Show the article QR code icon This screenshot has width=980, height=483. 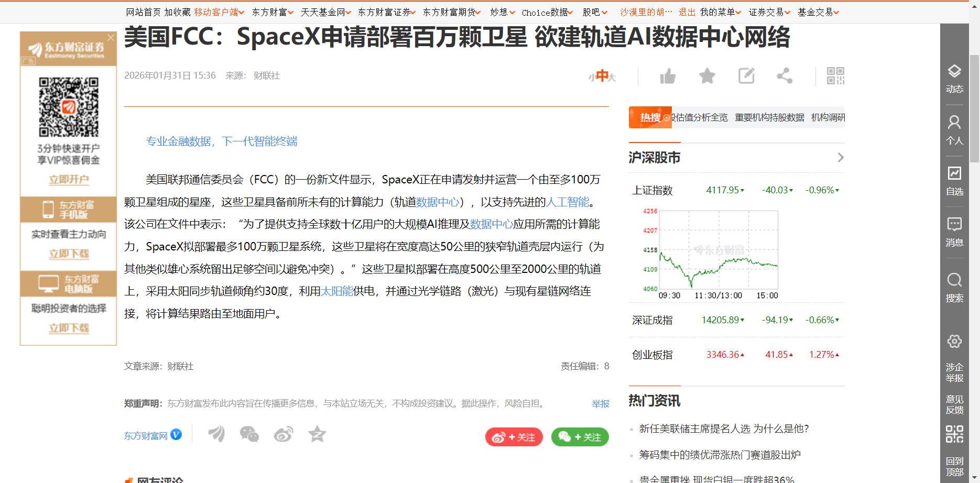tap(835, 76)
